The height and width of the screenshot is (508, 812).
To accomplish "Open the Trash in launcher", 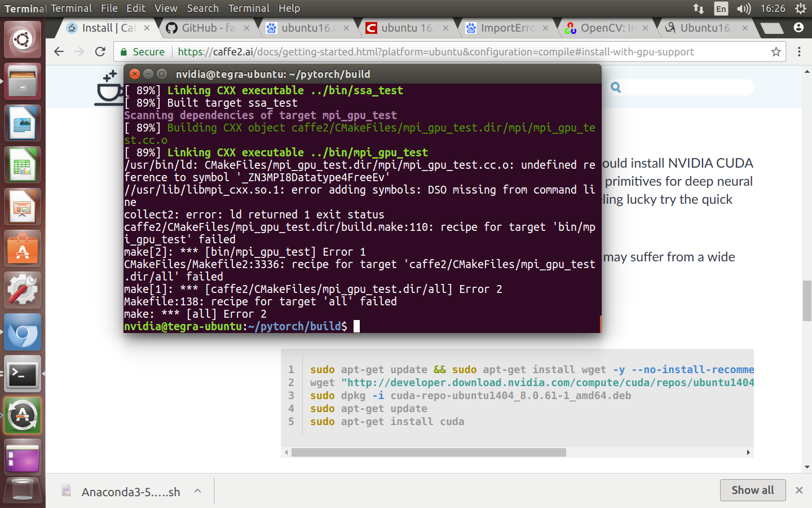I will coord(23,490).
